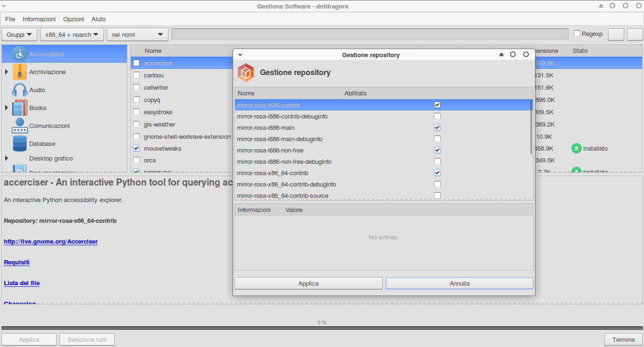Select the 'mirror-rosa-i686-main' repository name

[x=266, y=127]
